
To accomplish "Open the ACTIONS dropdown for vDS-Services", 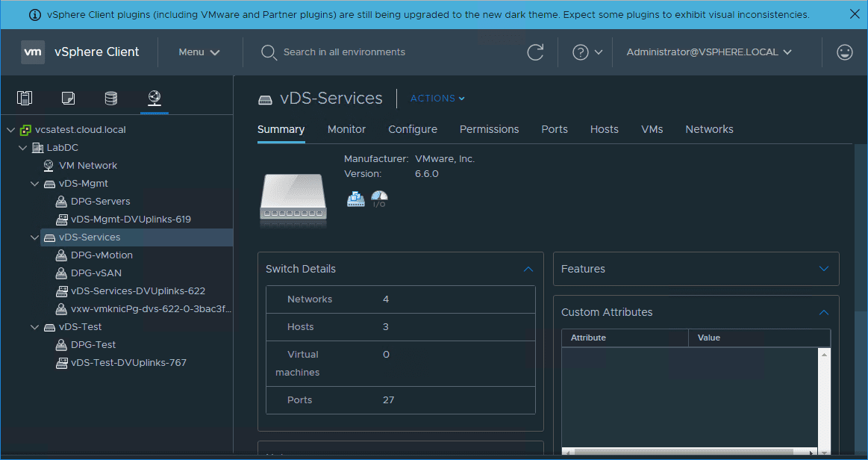I will click(x=437, y=99).
